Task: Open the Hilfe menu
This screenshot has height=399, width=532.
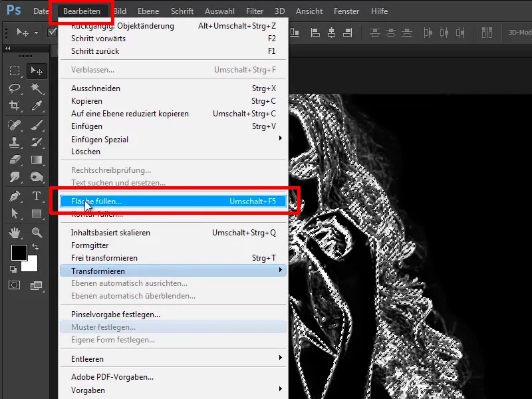Action: 379,11
